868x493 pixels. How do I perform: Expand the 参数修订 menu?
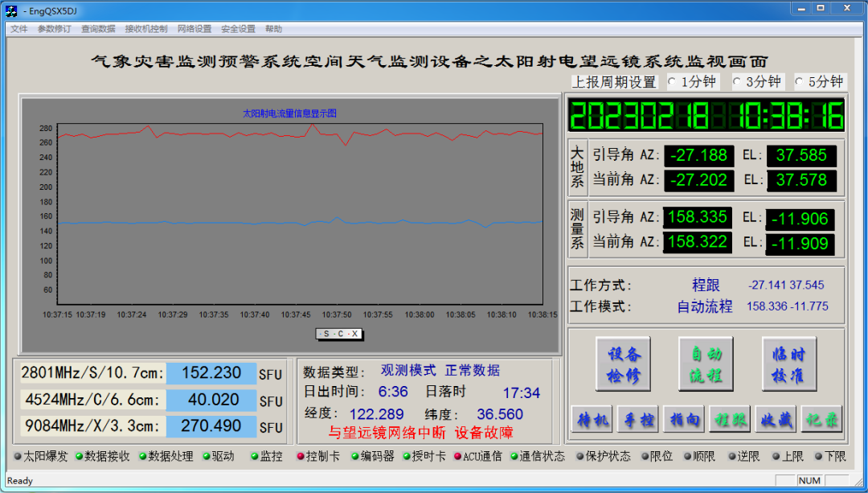pos(55,29)
